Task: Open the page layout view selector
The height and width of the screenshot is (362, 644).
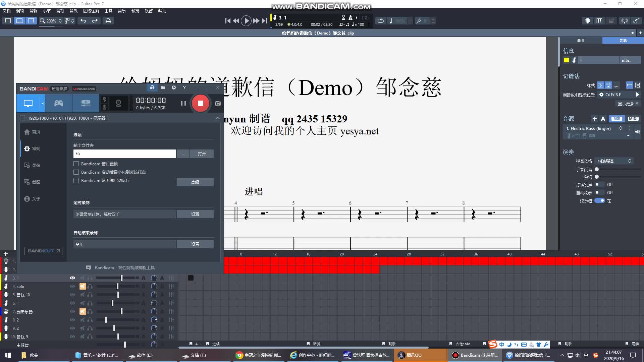Action: pos(69,21)
